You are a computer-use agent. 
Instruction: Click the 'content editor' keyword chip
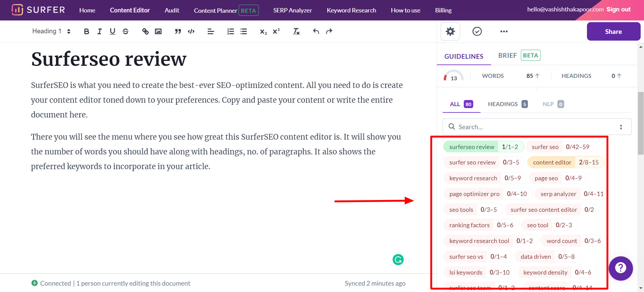(566, 162)
